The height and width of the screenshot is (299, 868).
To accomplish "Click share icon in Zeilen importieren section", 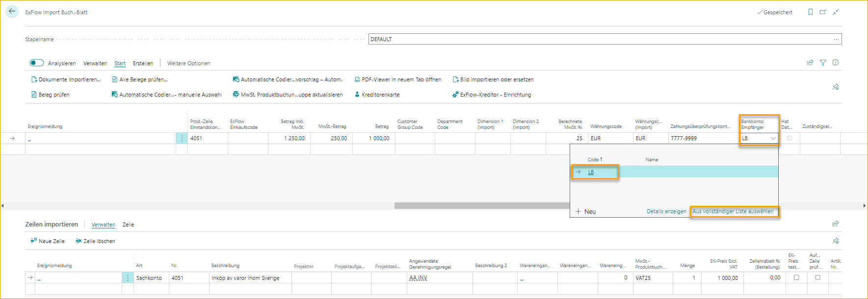I will (x=836, y=224).
